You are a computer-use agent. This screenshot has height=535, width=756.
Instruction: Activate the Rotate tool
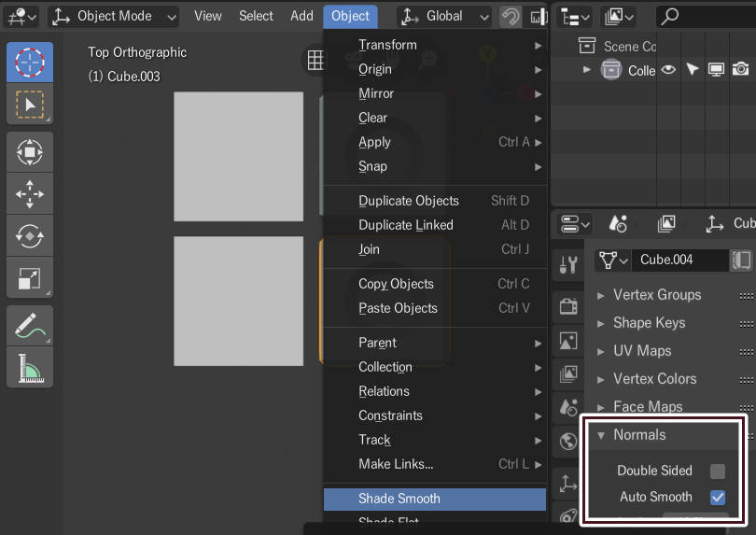tap(30, 236)
